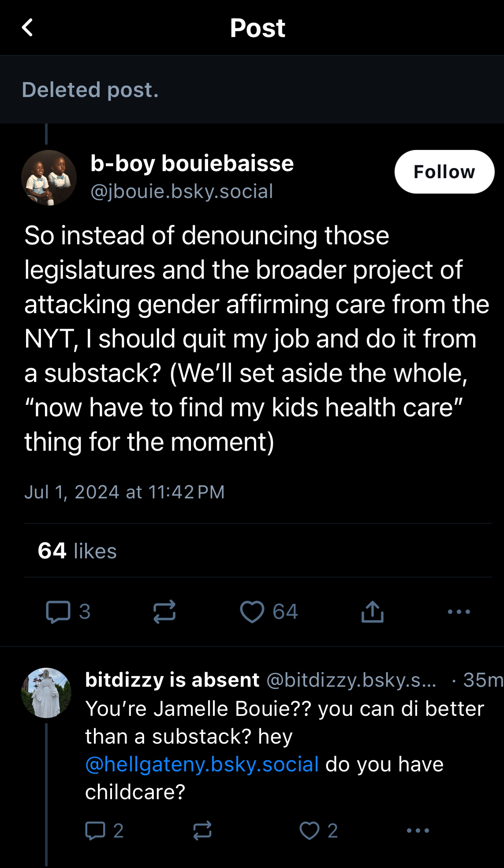Viewport: 504px width, 868px height.
Task: Repost the b-boy bouiebaisse post
Action: point(164,612)
